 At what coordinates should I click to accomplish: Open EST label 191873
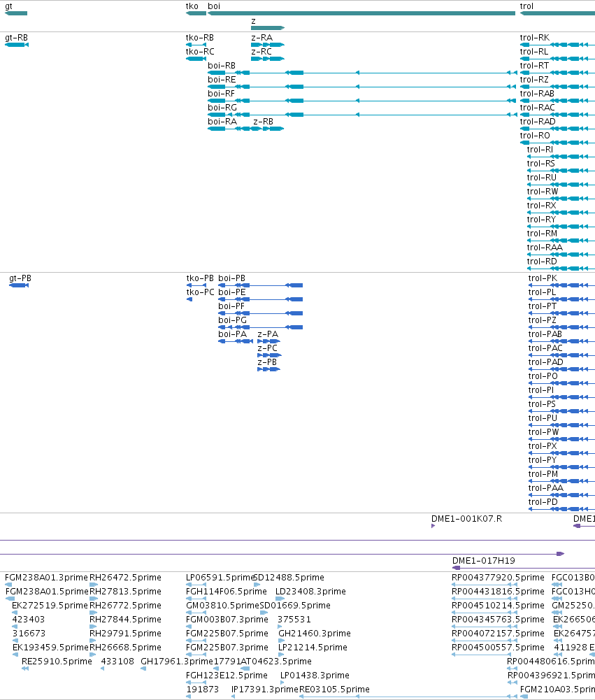click(x=202, y=690)
